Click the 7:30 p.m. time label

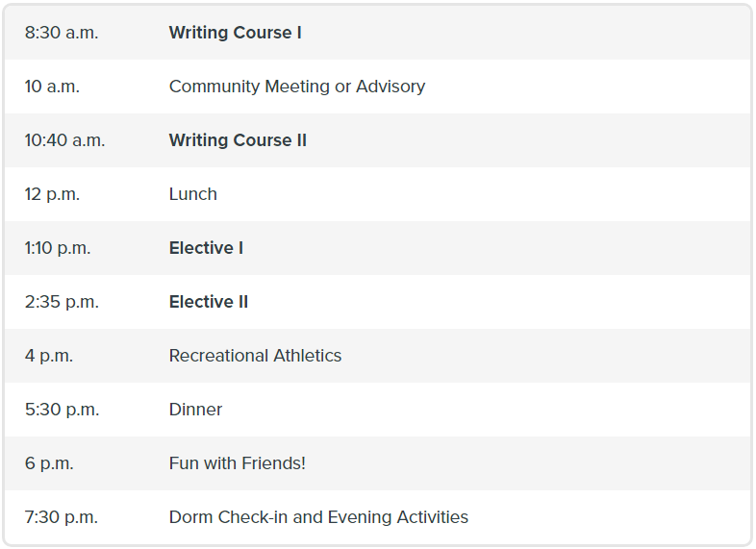pos(62,517)
